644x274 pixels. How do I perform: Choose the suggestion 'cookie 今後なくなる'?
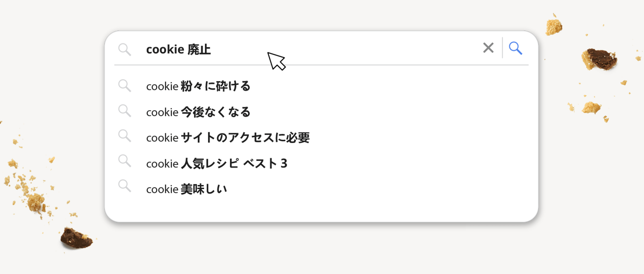click(198, 112)
